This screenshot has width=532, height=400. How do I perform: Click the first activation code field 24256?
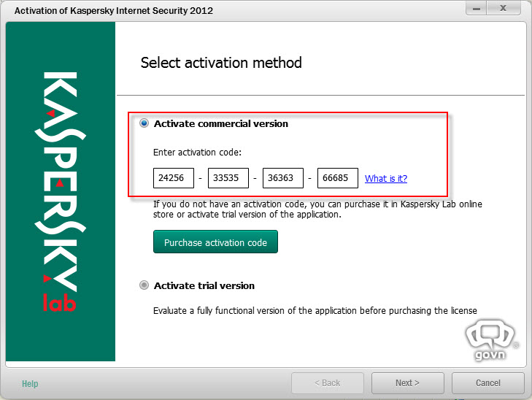[x=174, y=178]
